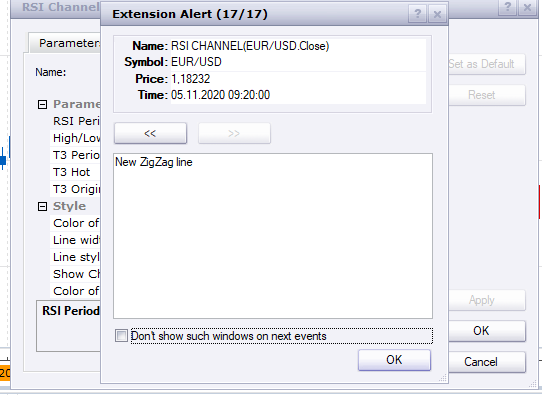Confirm the Extension Alert with OK

pos(394,360)
